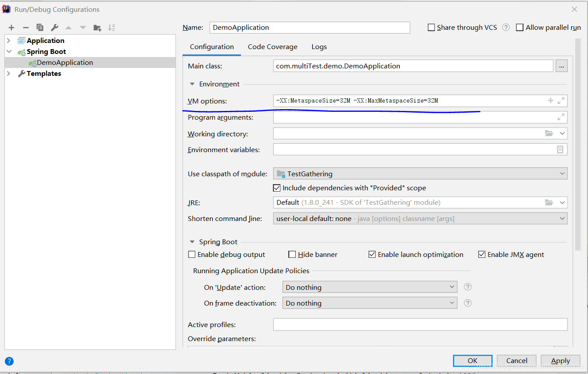Switch to Configuration tab
Viewport: 588px width, 374px height.
click(x=212, y=47)
